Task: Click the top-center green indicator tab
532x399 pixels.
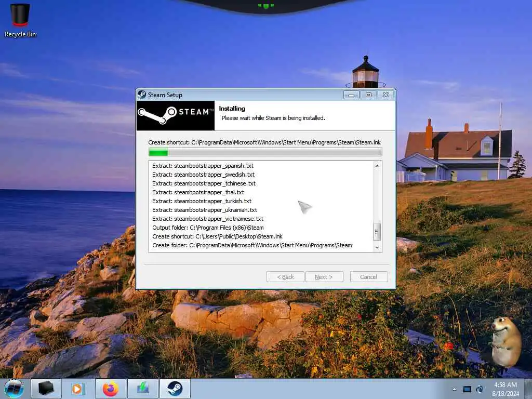Action: [265, 6]
